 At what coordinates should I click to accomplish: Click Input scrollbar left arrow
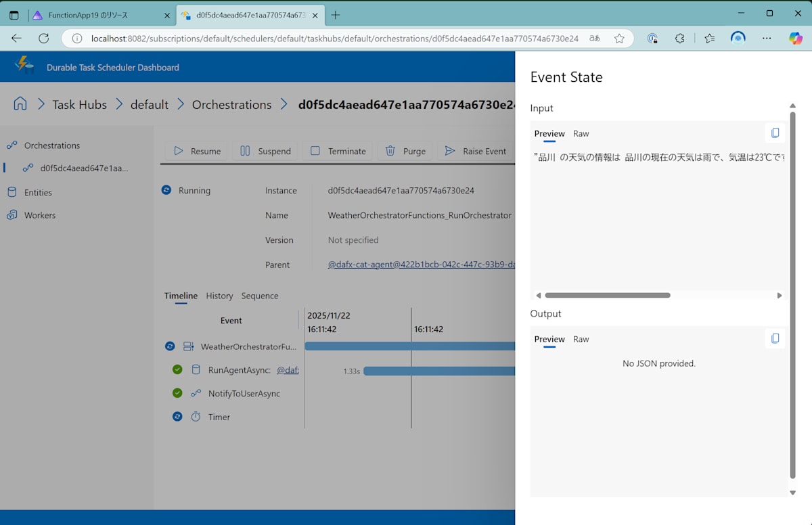[539, 296]
